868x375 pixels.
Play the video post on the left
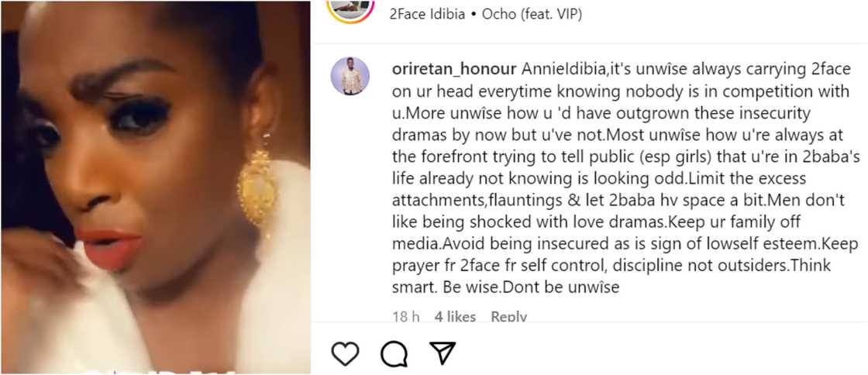155,187
